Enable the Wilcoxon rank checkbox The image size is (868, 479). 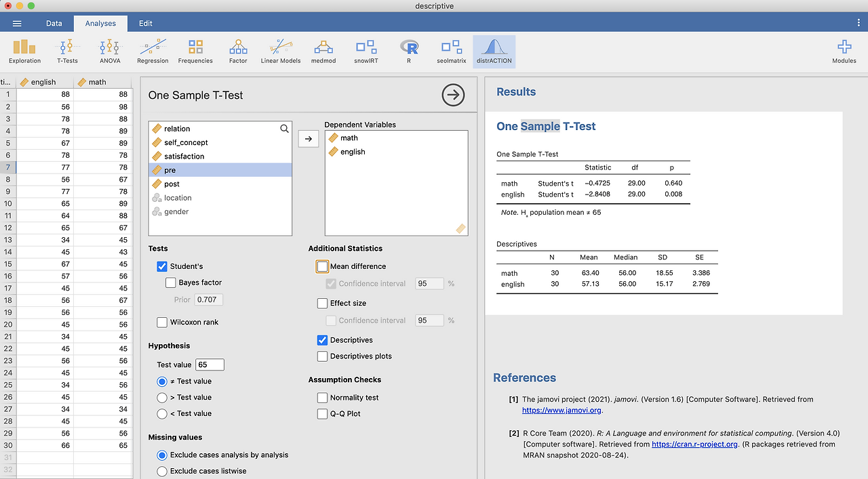coord(162,322)
